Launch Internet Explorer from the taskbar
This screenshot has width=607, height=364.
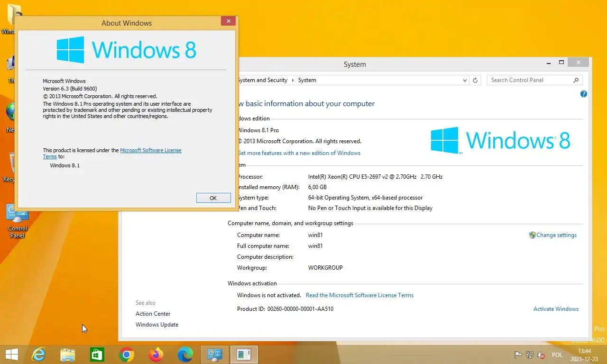tap(38, 355)
